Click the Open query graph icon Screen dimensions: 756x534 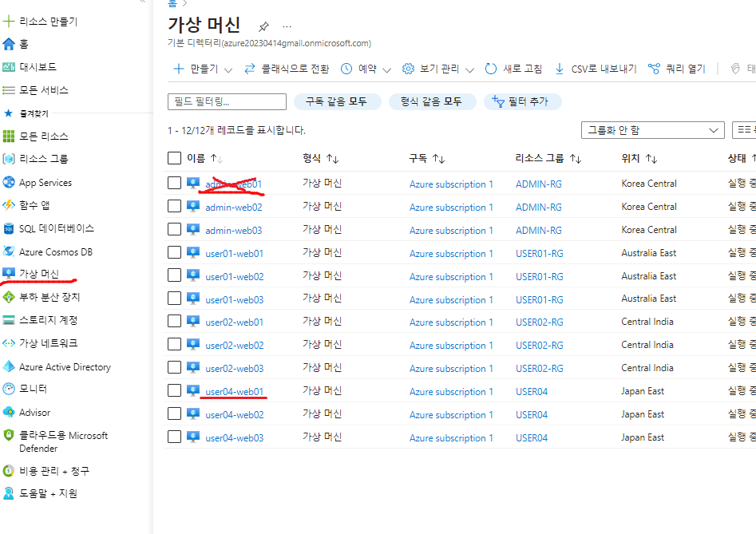pyautogui.click(x=654, y=69)
